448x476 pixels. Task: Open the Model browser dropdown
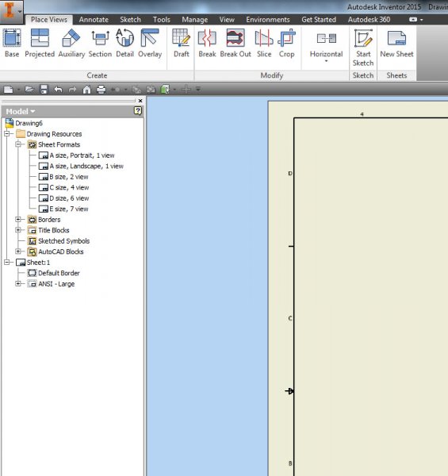point(21,112)
